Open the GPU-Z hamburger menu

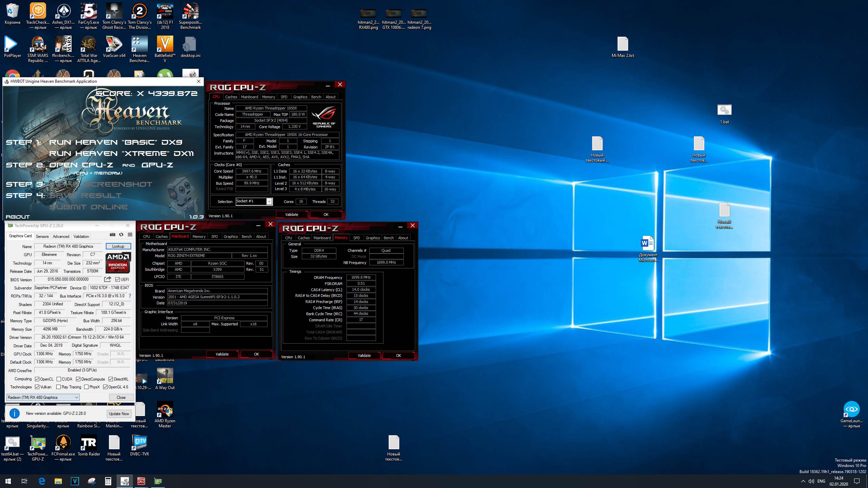point(130,235)
